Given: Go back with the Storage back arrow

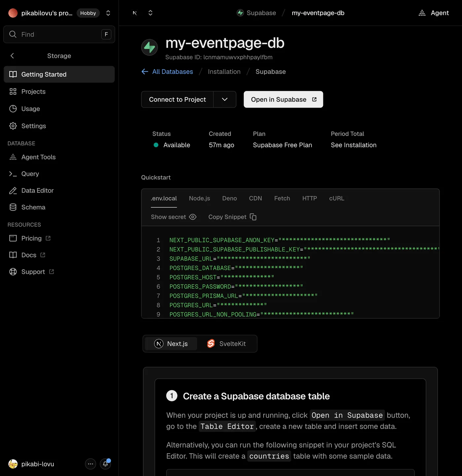Looking at the screenshot, I should click(x=12, y=56).
